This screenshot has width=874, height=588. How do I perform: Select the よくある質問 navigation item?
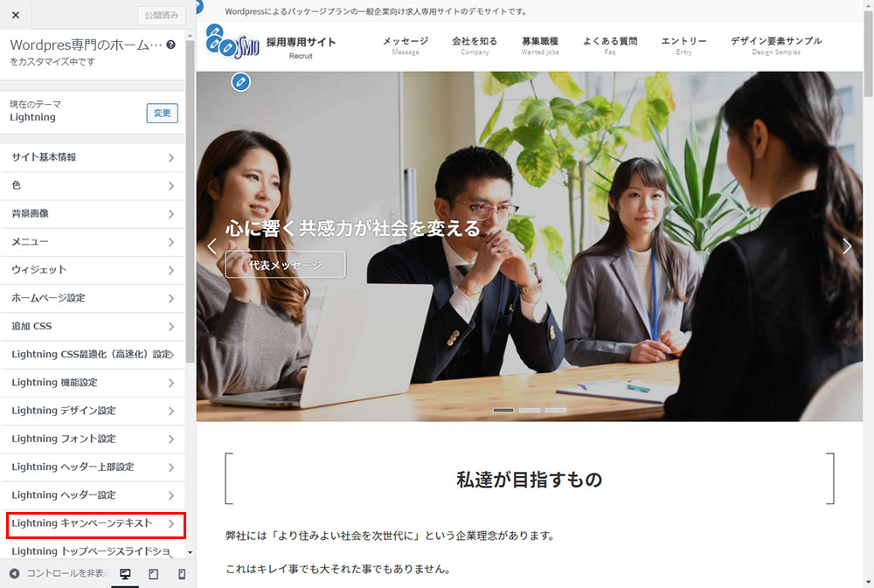(x=609, y=45)
